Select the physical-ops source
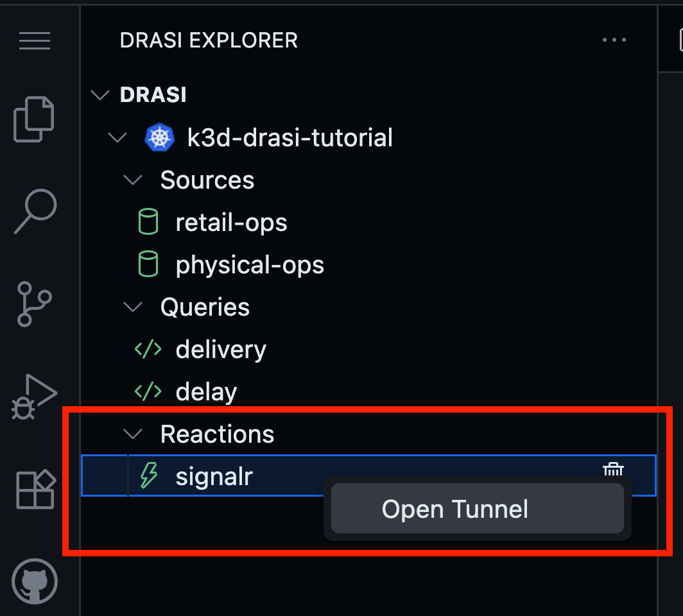Image resolution: width=683 pixels, height=616 pixels. [250, 265]
